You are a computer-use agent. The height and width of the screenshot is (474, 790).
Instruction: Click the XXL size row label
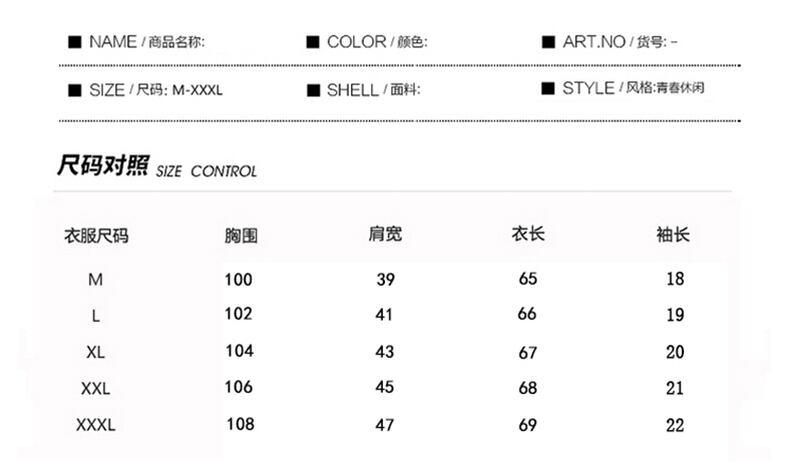(x=96, y=388)
